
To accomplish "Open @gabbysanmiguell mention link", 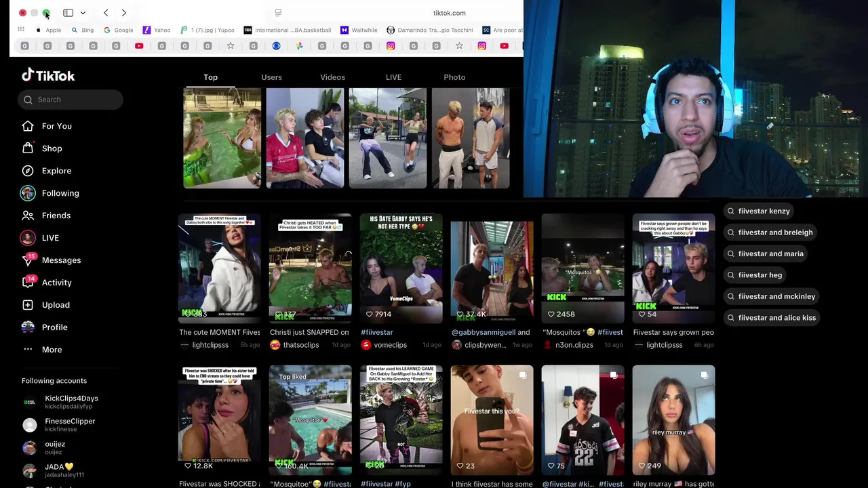I will point(482,332).
